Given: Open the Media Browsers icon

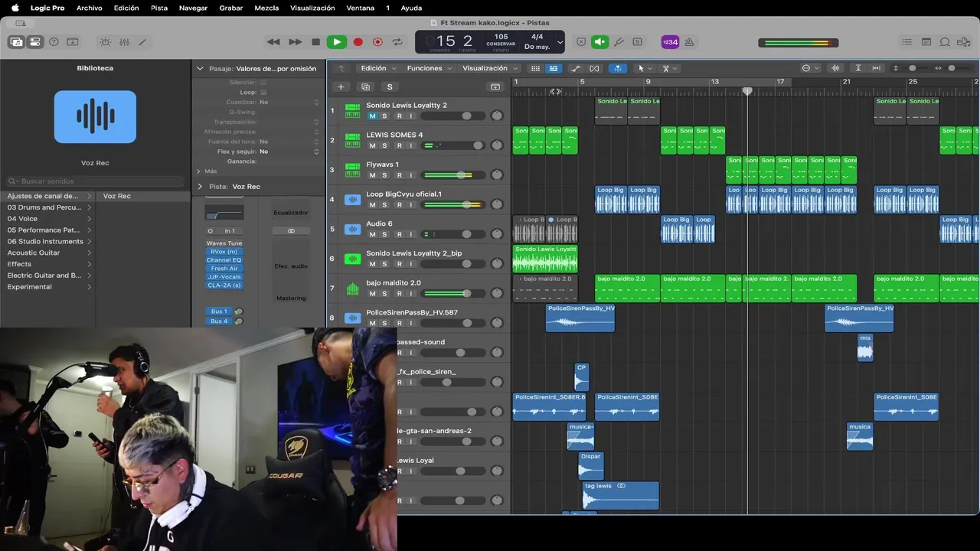Looking at the screenshot, I should tap(963, 42).
